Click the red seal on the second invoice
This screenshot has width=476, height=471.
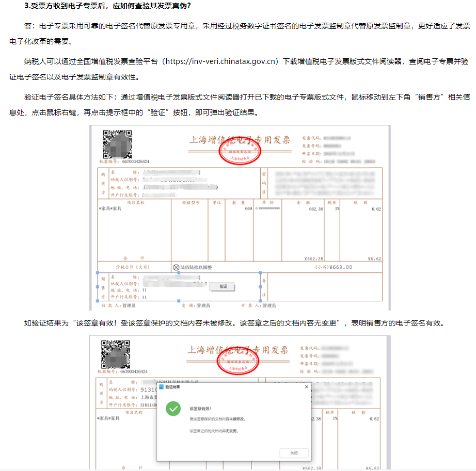239,361
